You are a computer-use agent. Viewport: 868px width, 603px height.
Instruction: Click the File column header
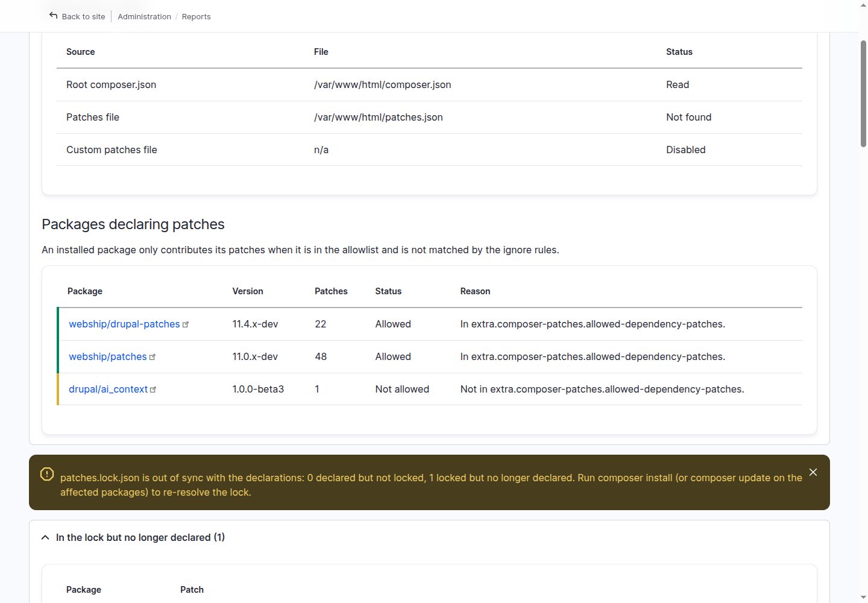coord(321,52)
